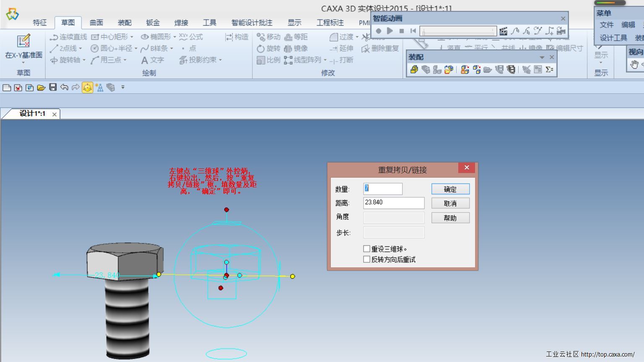Select the 文字 text tool
Image resolution: width=644 pixels, height=362 pixels.
coord(153,60)
